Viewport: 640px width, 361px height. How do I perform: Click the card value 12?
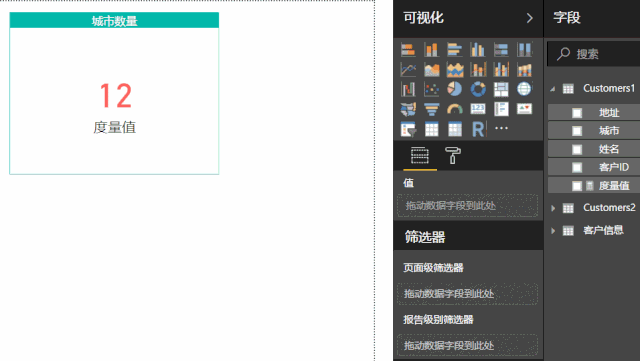pos(116,96)
